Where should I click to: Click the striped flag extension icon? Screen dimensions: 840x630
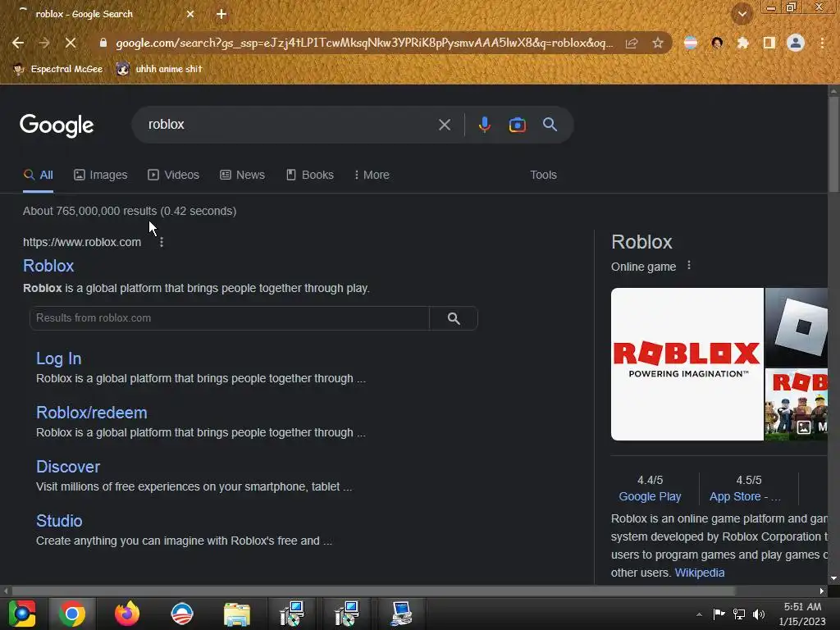(x=691, y=43)
